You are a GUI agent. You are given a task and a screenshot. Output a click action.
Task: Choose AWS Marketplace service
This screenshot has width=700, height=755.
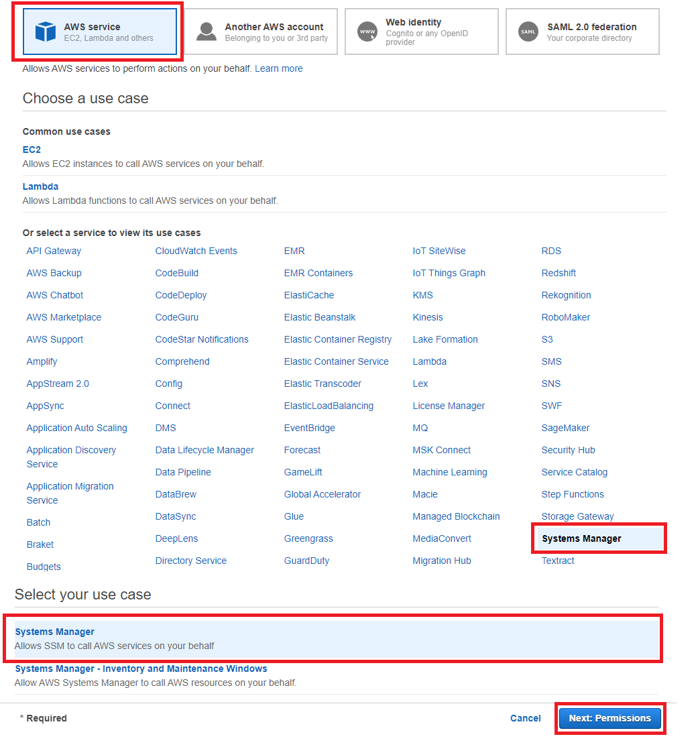[x=64, y=318]
